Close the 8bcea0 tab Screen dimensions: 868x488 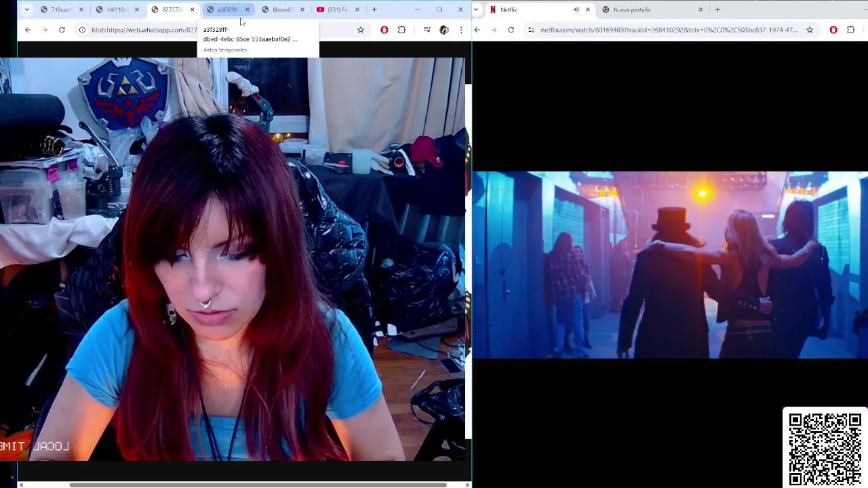[302, 9]
